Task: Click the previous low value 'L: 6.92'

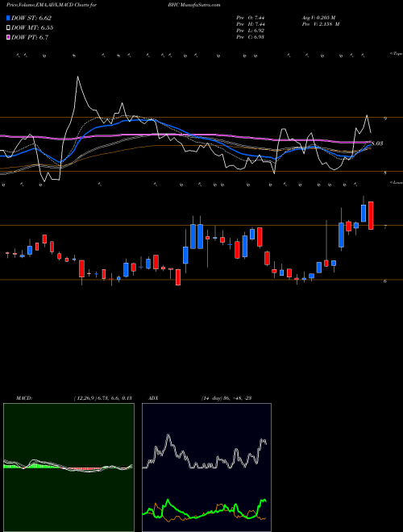Action: pos(256,31)
